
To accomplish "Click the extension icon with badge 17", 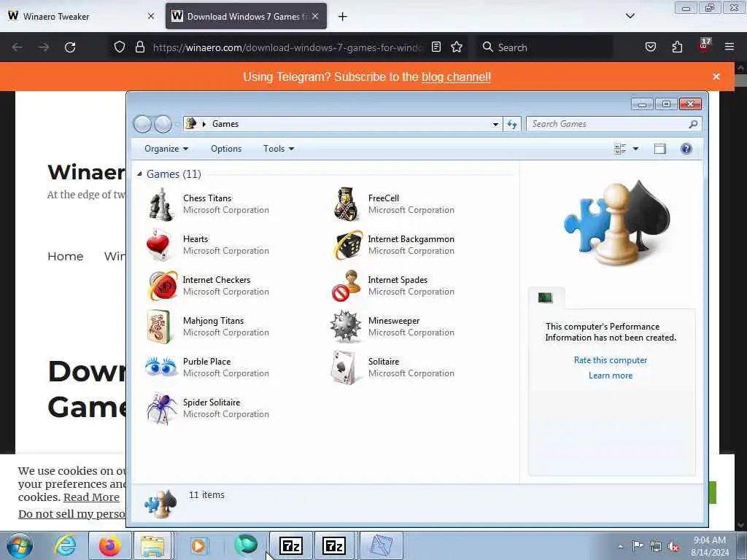I will coord(704,45).
